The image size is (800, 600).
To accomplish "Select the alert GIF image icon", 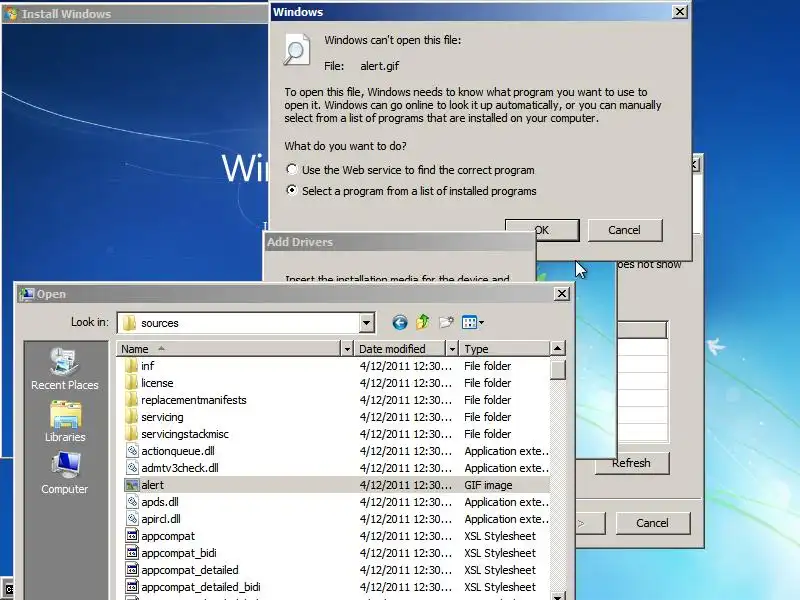I will (x=132, y=485).
